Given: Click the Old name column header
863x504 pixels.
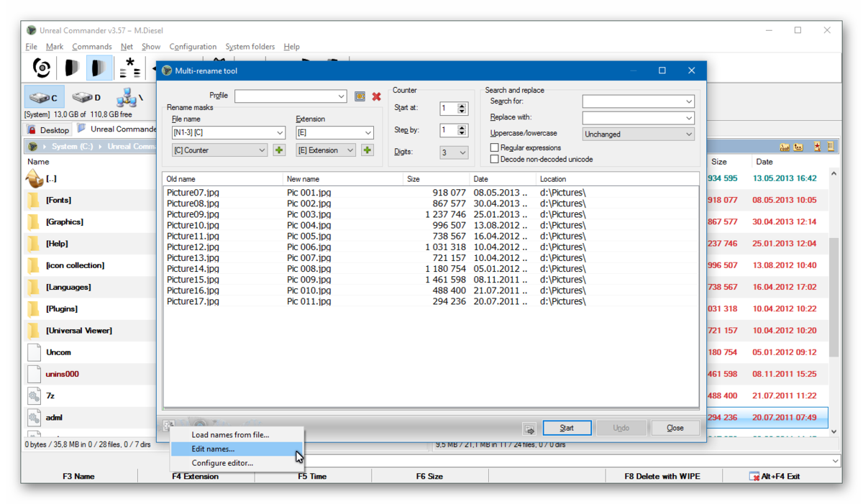Looking at the screenshot, I should pos(223,179).
